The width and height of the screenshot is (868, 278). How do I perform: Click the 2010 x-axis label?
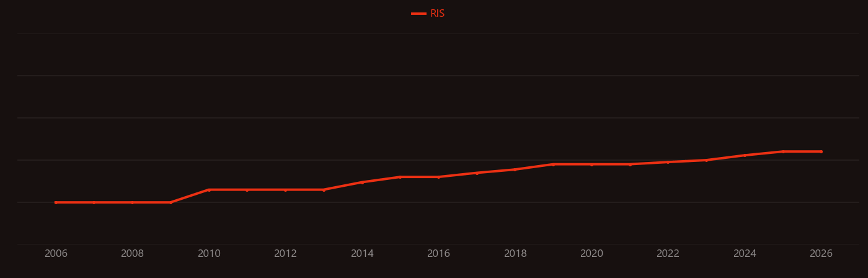click(x=209, y=254)
